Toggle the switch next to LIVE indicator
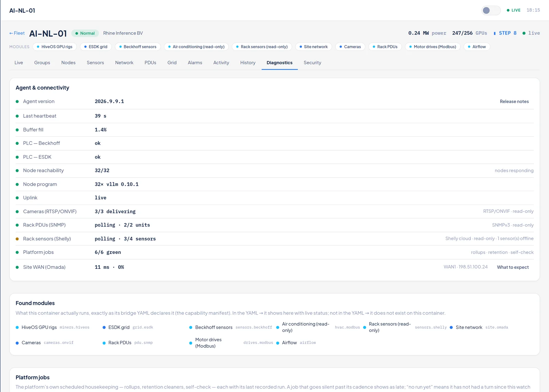Screen dimensions: 549x392 click(x=491, y=10)
